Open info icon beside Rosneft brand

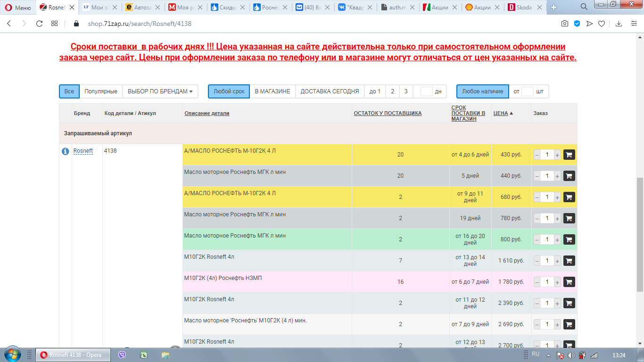(66, 151)
